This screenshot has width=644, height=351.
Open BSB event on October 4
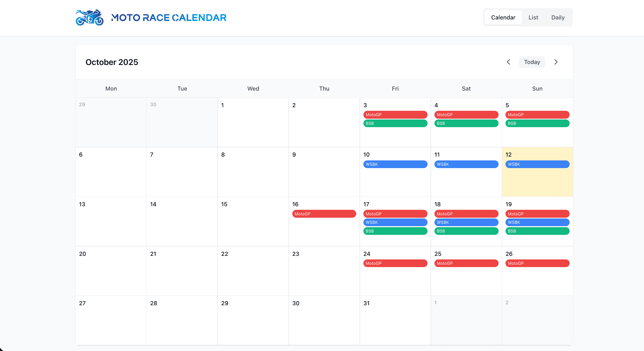tap(466, 123)
